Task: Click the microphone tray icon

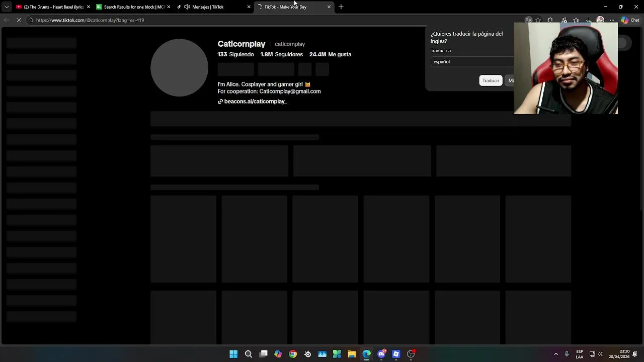Action: 567,354
